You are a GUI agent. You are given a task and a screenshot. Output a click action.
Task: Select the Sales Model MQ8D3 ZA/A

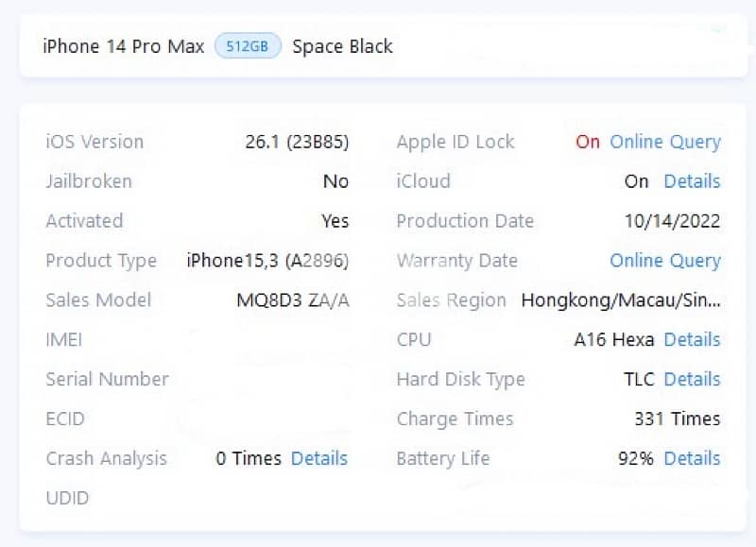pyautogui.click(x=294, y=300)
